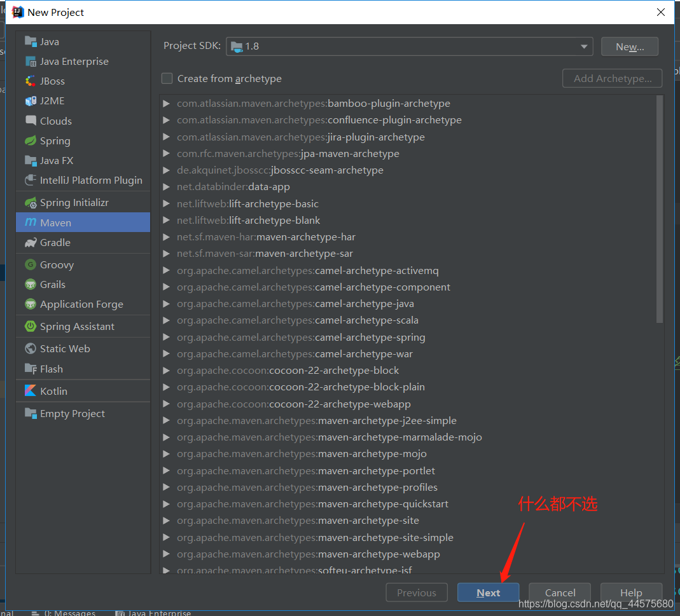Click the Application Forge icon
The height and width of the screenshot is (616, 680).
click(x=31, y=304)
